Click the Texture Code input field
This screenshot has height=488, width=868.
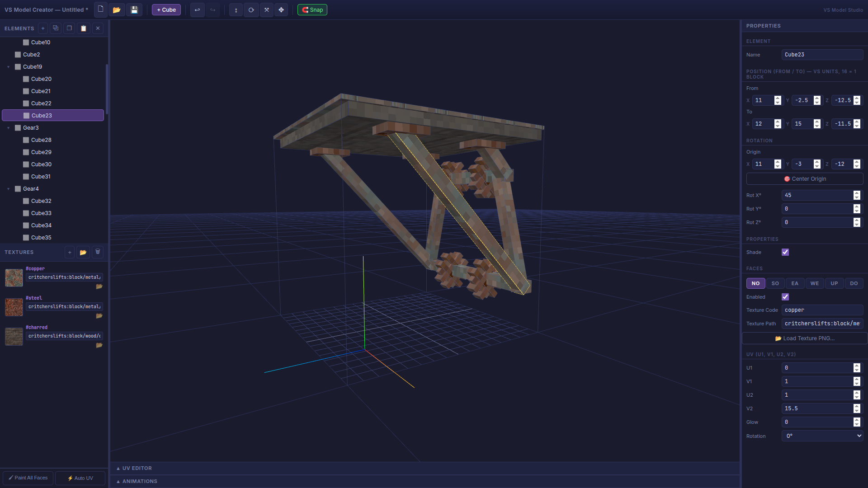(822, 310)
